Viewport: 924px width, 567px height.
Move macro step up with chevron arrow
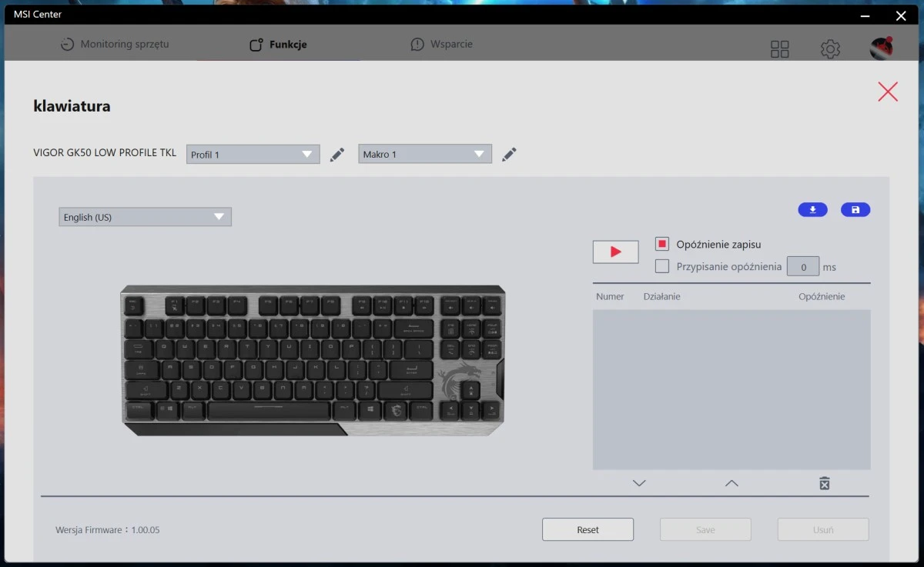tap(731, 483)
